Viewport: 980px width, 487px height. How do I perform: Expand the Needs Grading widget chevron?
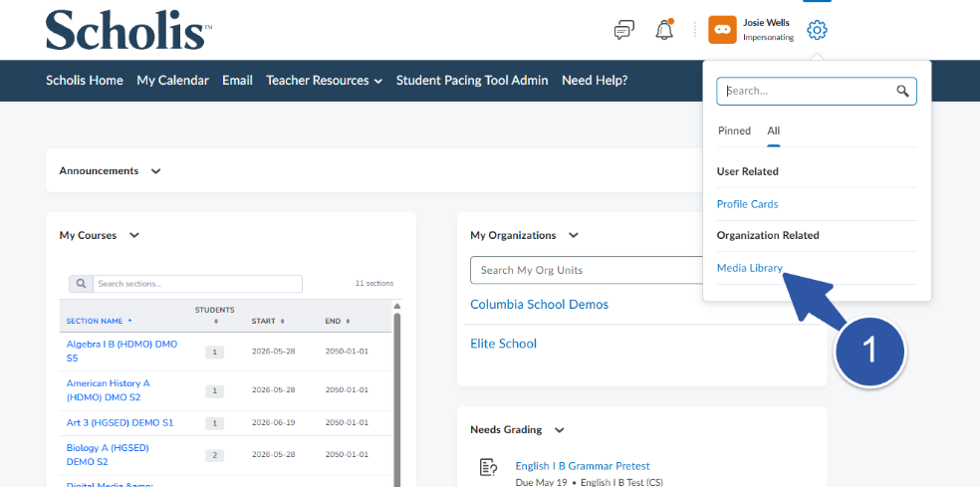pos(560,430)
